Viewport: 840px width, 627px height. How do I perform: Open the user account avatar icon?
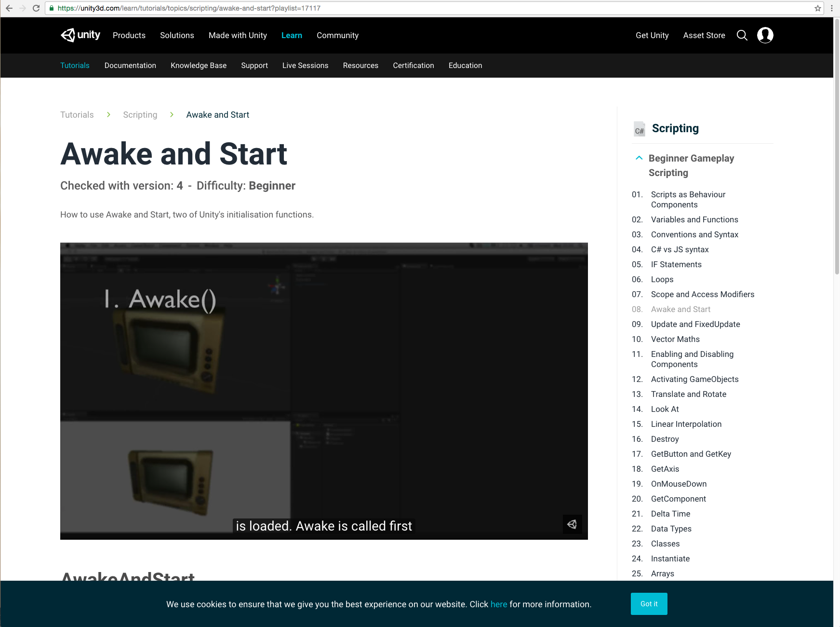(x=765, y=35)
